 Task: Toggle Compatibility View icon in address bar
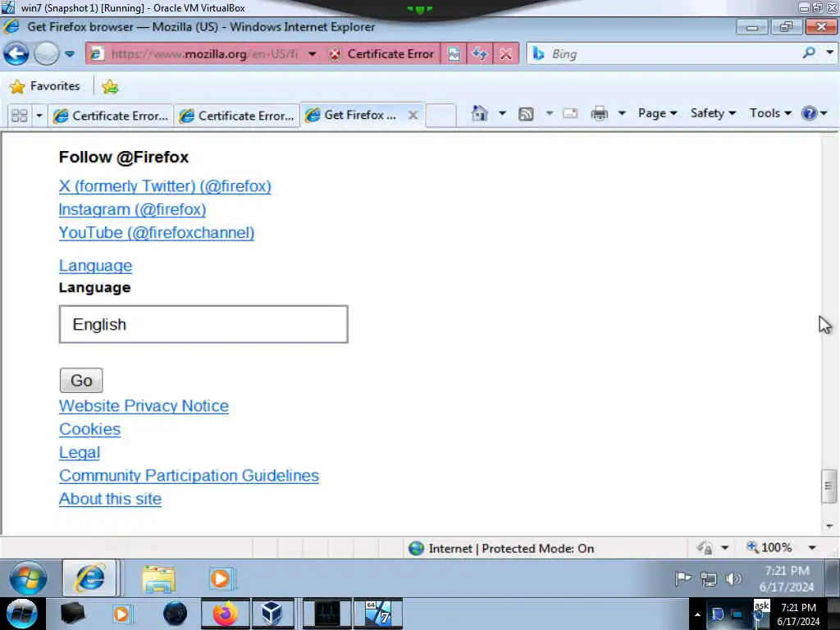454,54
